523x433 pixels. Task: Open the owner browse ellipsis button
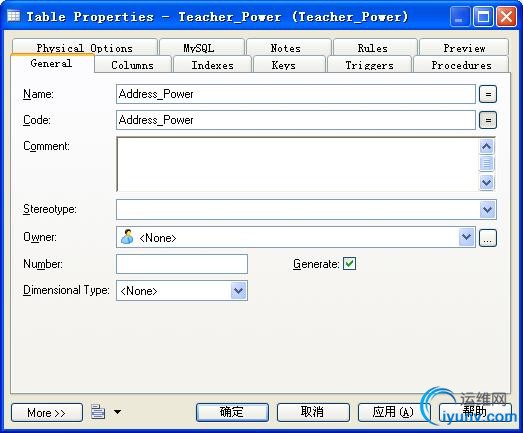pos(488,238)
